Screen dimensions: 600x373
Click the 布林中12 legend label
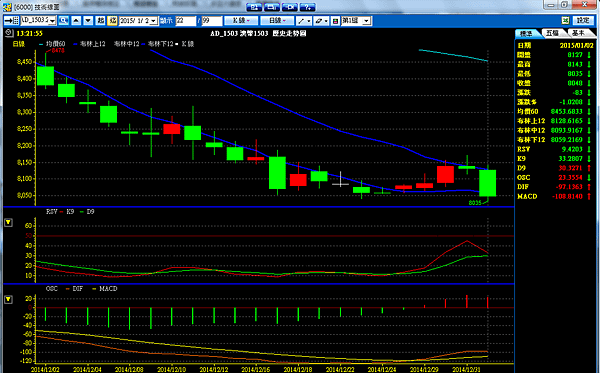126,44
